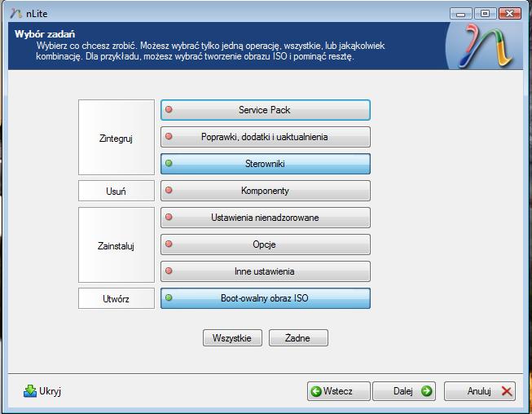Image resolution: width=532 pixels, height=414 pixels.
Task: Cancel with the Anuluj button
Action: (x=480, y=391)
